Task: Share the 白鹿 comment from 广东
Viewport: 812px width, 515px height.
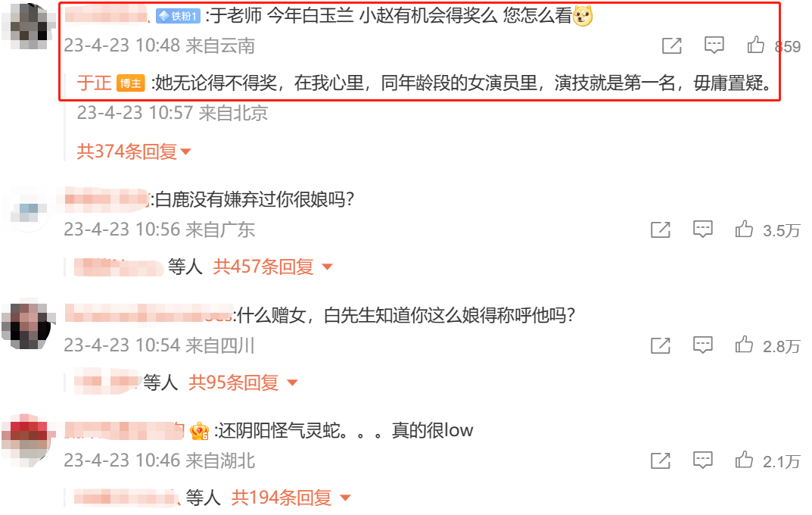Action: 660,229
